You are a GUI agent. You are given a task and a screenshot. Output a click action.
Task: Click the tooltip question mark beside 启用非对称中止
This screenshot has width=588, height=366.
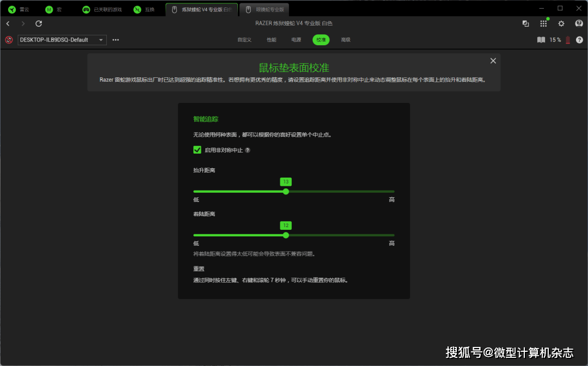247,150
